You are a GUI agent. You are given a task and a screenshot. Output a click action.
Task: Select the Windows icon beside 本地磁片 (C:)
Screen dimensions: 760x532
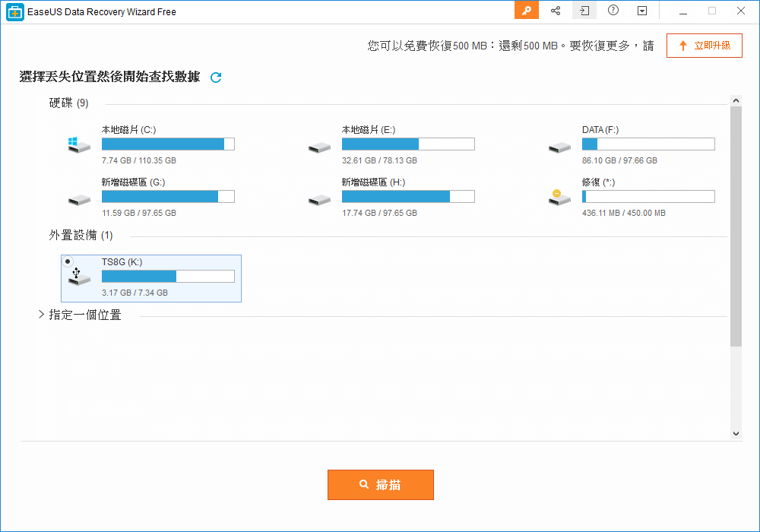point(78,144)
